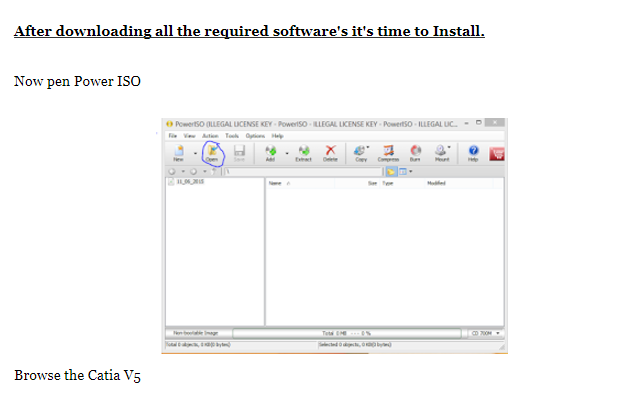
Task: Open the CD 700M media size dropdown
Action: coord(486,333)
